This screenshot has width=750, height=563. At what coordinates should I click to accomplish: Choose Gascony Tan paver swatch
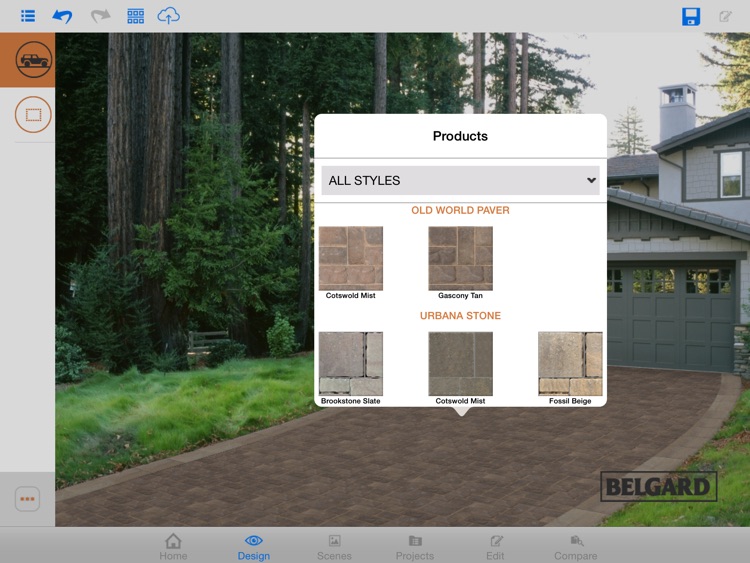(460, 258)
